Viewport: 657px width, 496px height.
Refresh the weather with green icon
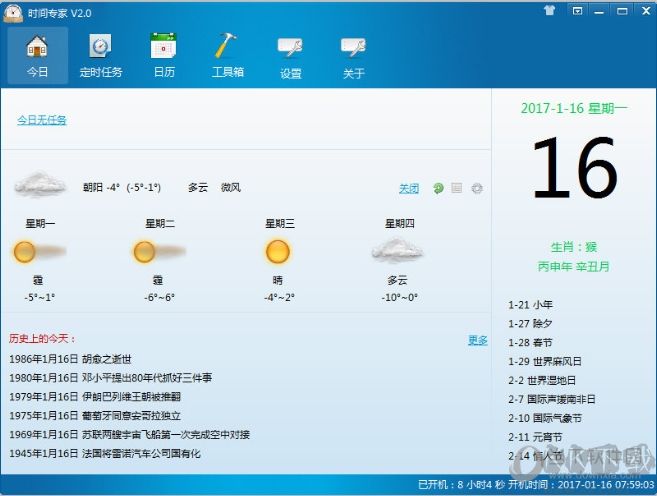coord(438,188)
